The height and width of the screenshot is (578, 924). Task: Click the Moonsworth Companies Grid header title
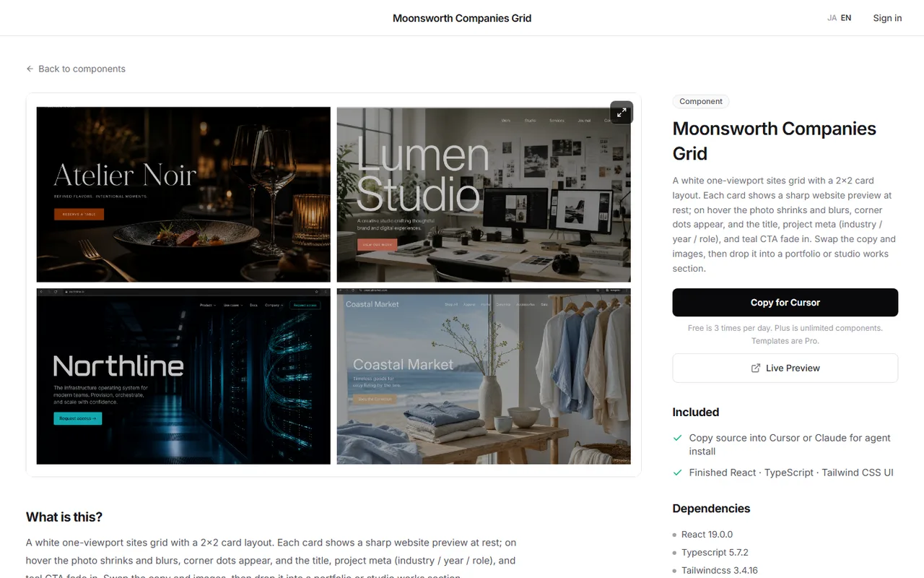(x=462, y=18)
